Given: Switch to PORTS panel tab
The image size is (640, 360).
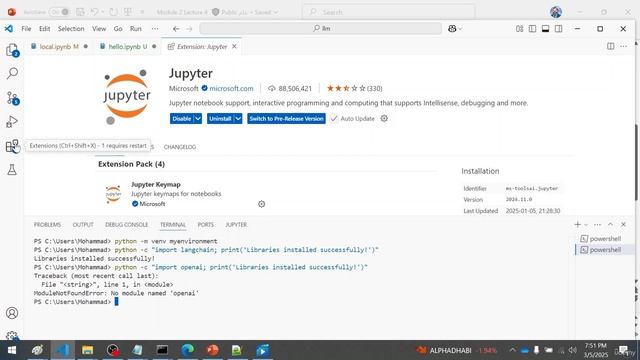Looking at the screenshot, I should (206, 224).
